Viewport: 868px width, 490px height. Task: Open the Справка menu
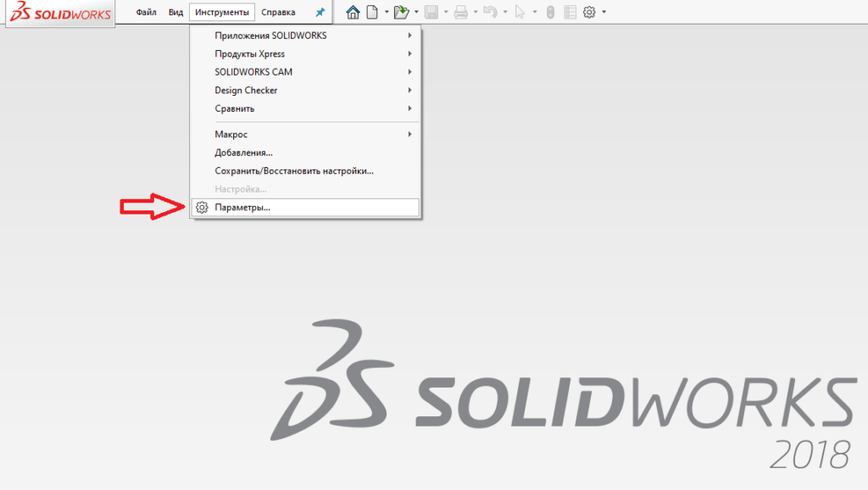(x=278, y=12)
